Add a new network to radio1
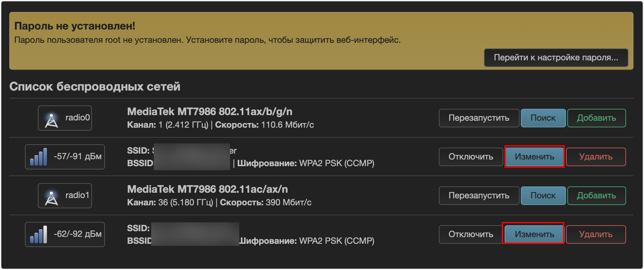Viewport: 644px width, 270px height. coord(596,196)
